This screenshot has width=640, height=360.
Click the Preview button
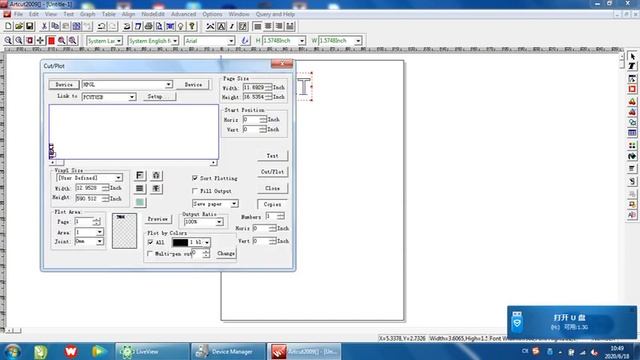158,219
